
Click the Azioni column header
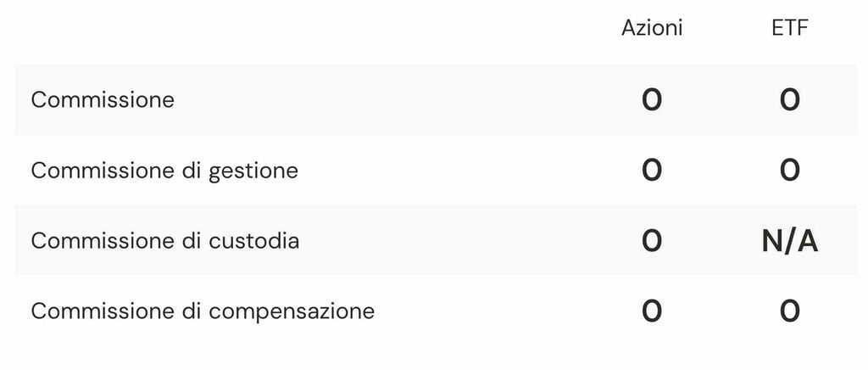(x=652, y=28)
